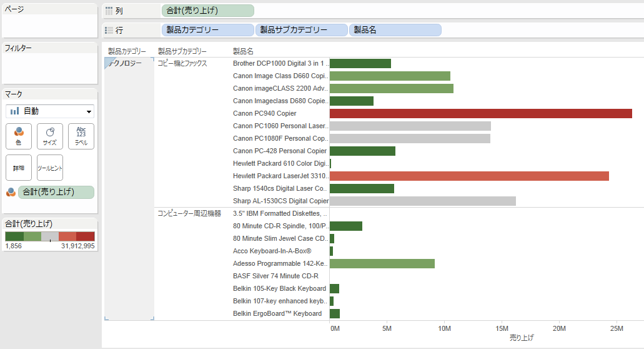Click the 製品名 column header
The height and width of the screenshot is (349, 644).
pos(243,51)
